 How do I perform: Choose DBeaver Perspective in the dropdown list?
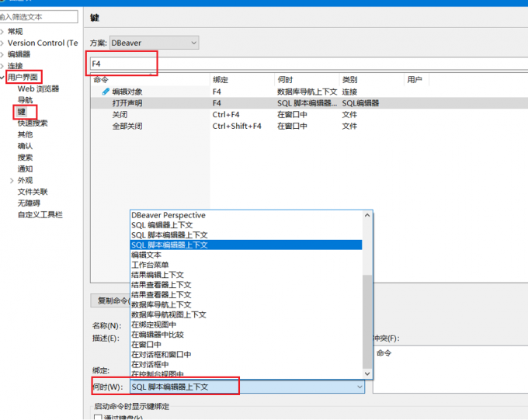point(246,215)
